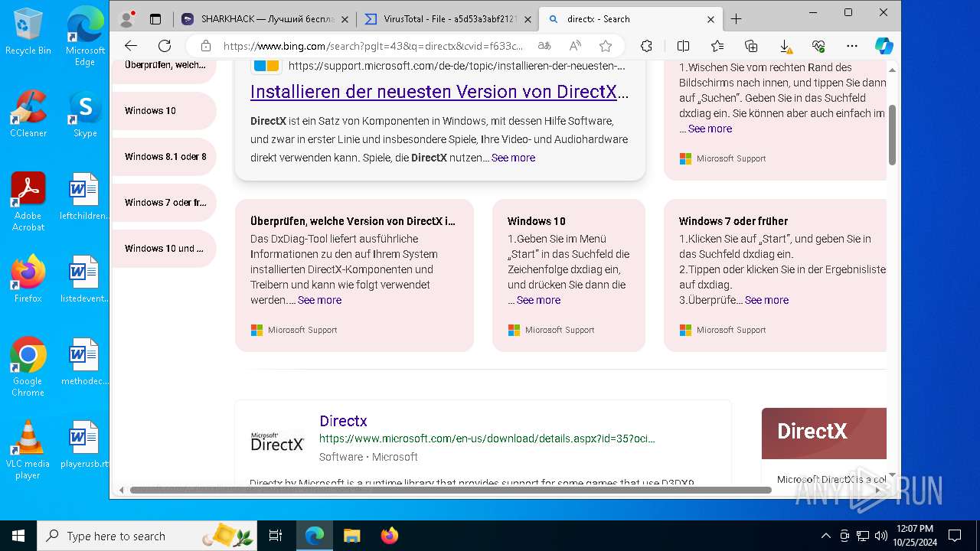
Task: Go back to the previous page
Action: click(131, 46)
